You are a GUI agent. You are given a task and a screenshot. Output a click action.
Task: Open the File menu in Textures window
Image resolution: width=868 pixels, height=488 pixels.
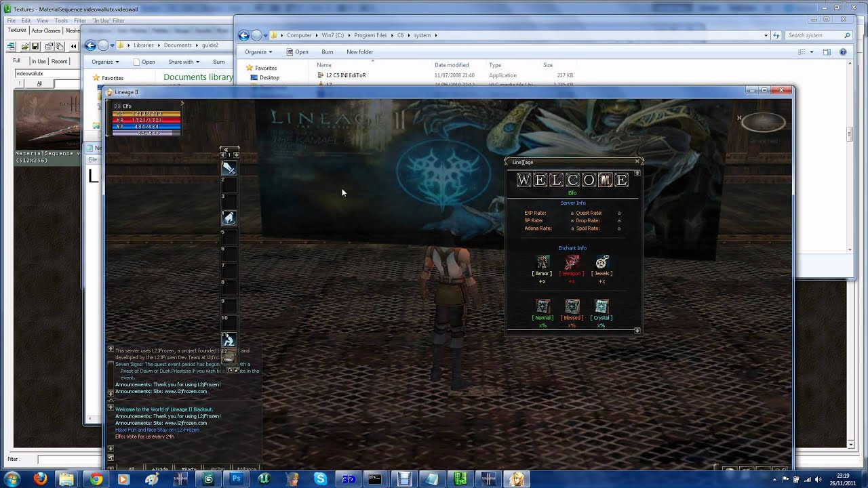[x=11, y=21]
